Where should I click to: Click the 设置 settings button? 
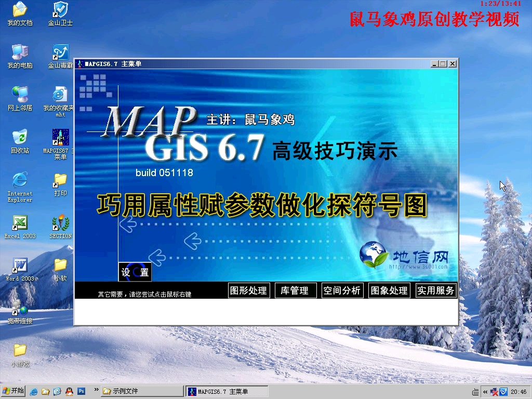135,272
